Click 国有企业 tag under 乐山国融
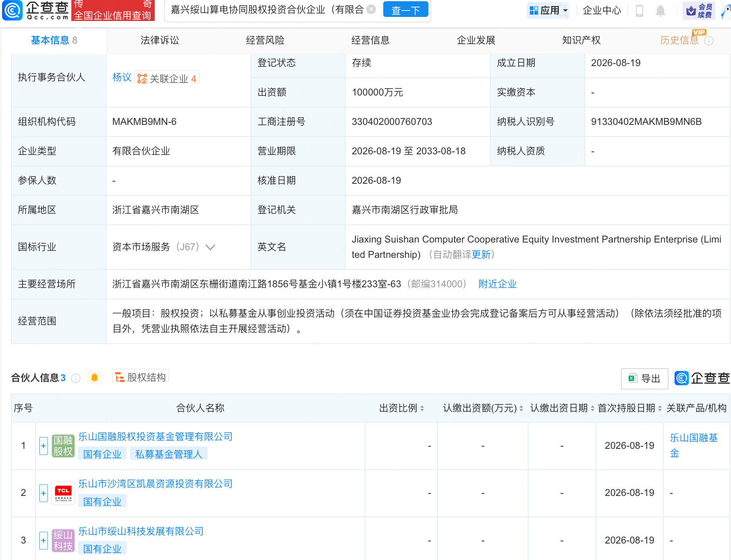Screen dimensions: 731x560 coord(102,454)
